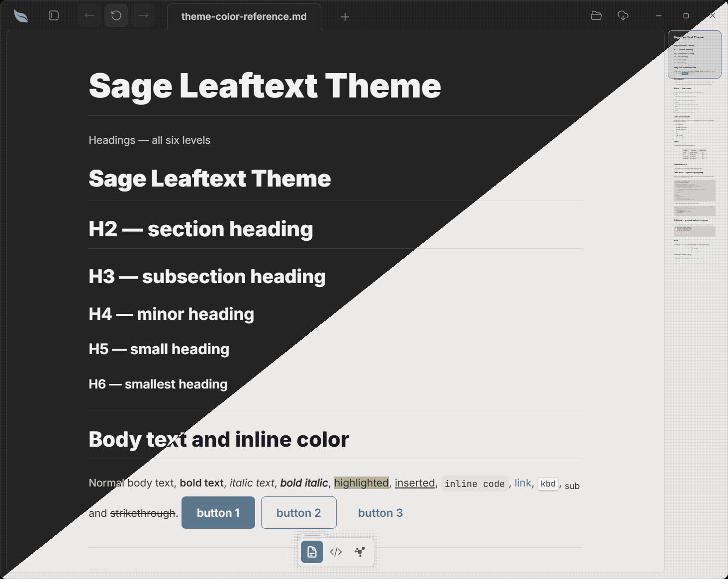Click "Headings — all six levels" text
This screenshot has height=579, width=728.
[x=150, y=140]
